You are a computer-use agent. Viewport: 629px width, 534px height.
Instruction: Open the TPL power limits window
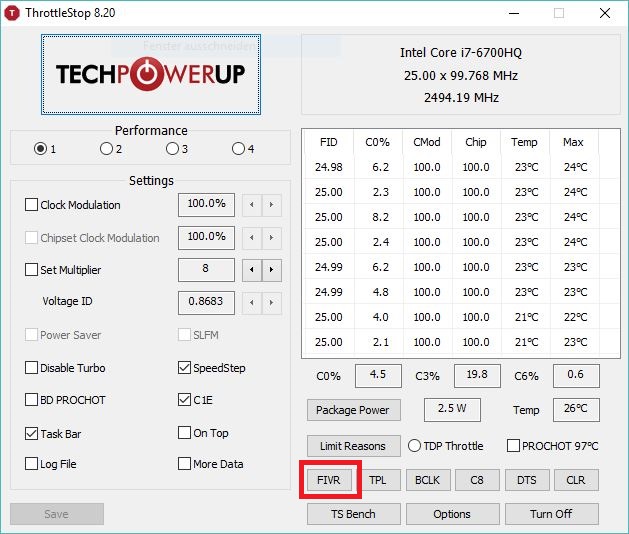377,480
